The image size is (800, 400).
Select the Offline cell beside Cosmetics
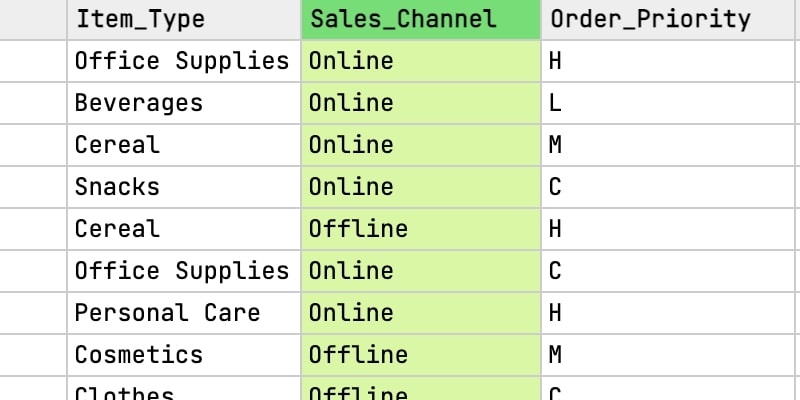[x=421, y=355]
